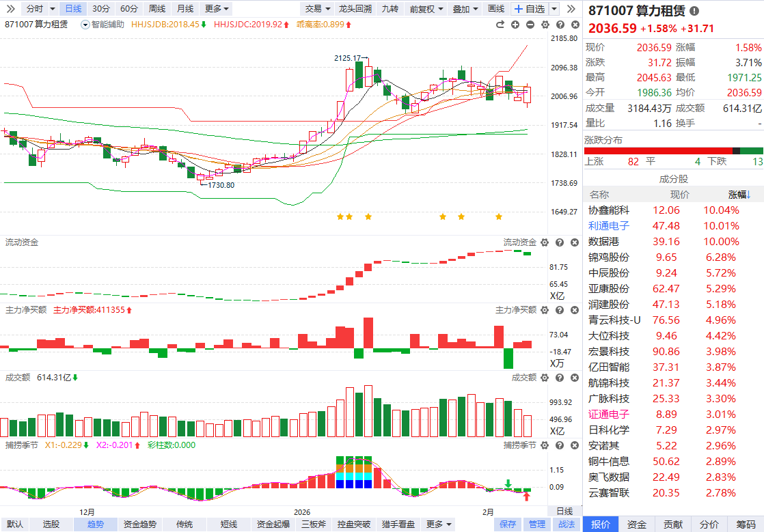764x532 pixels.
Task: Toggle the 画线 drawing mode
Action: (495, 9)
